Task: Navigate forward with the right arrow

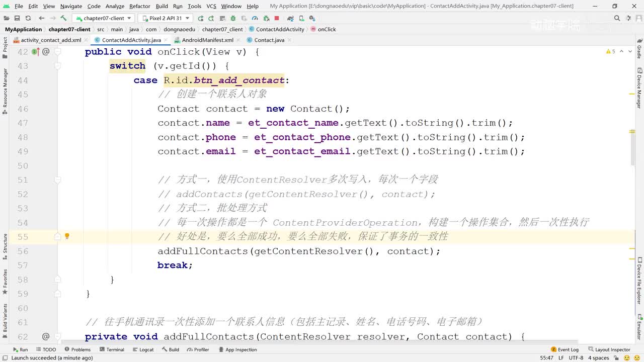Action: click(52, 18)
